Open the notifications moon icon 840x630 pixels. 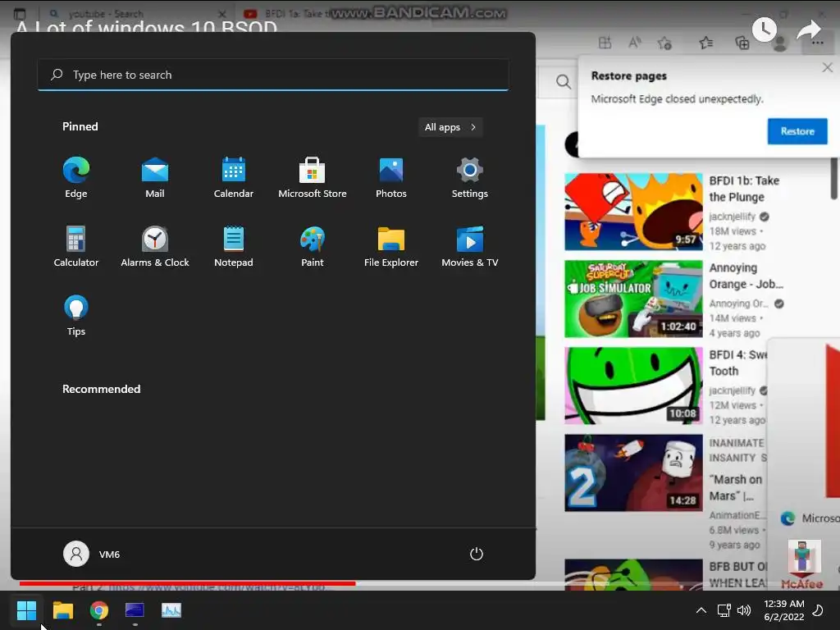pyautogui.click(x=818, y=610)
